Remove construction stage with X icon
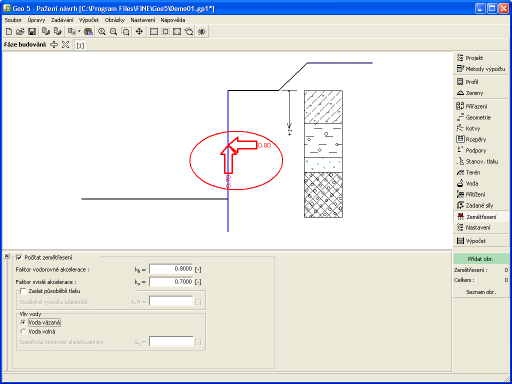The image size is (512, 384). click(65, 45)
